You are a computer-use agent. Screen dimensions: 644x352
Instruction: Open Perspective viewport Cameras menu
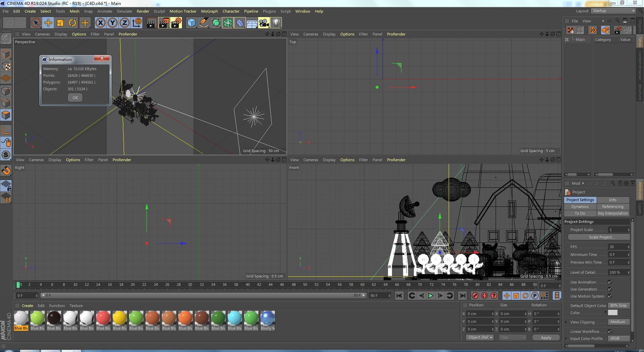(x=42, y=34)
